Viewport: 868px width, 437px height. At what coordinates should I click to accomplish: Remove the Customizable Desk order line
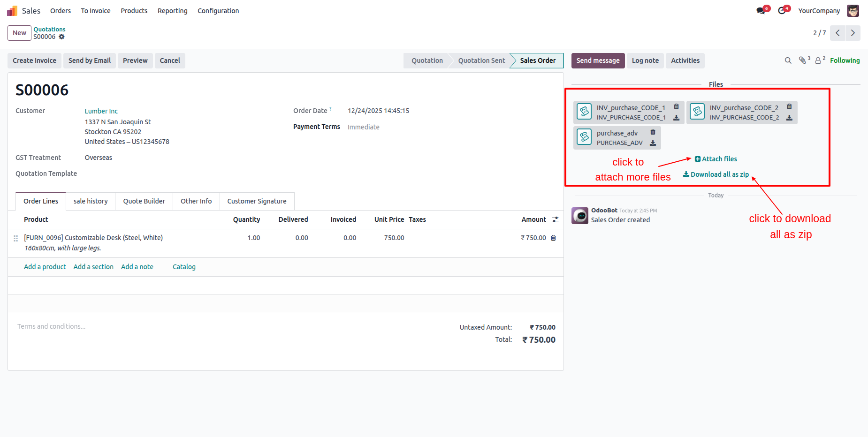(553, 238)
